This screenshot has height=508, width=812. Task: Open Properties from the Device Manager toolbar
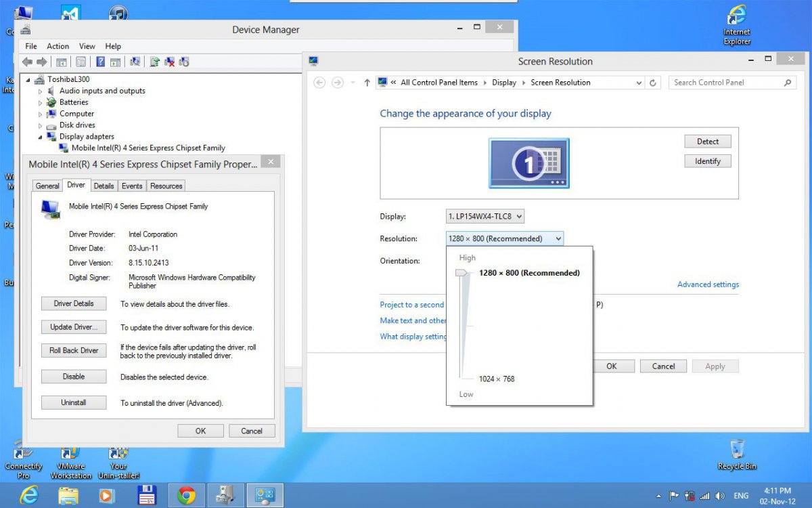point(81,62)
